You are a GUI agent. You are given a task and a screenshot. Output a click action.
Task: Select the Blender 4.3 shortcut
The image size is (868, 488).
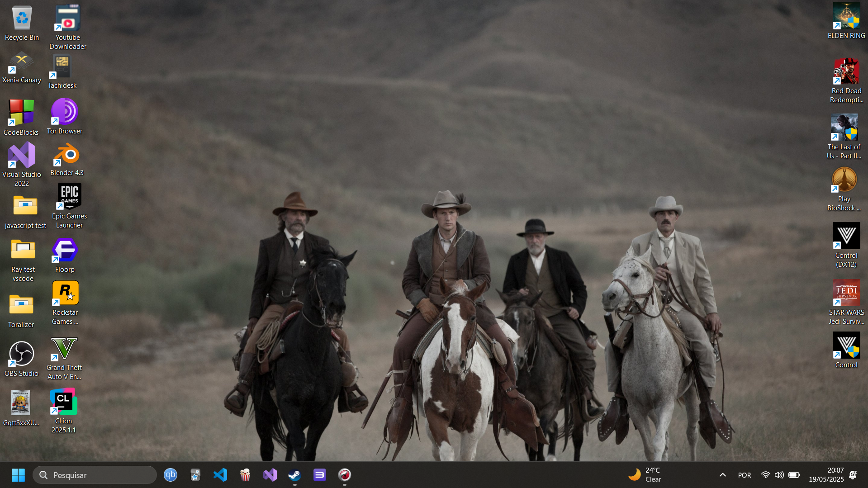[x=67, y=160]
